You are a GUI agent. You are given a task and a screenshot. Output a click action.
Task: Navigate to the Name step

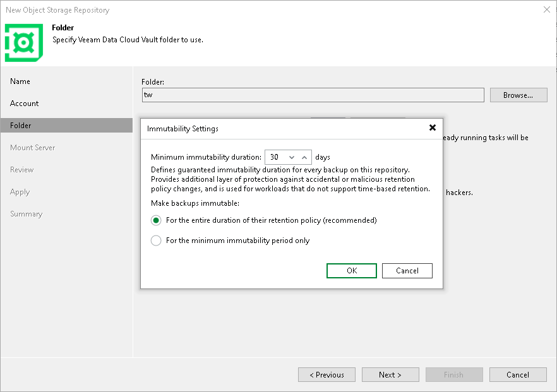coord(20,81)
